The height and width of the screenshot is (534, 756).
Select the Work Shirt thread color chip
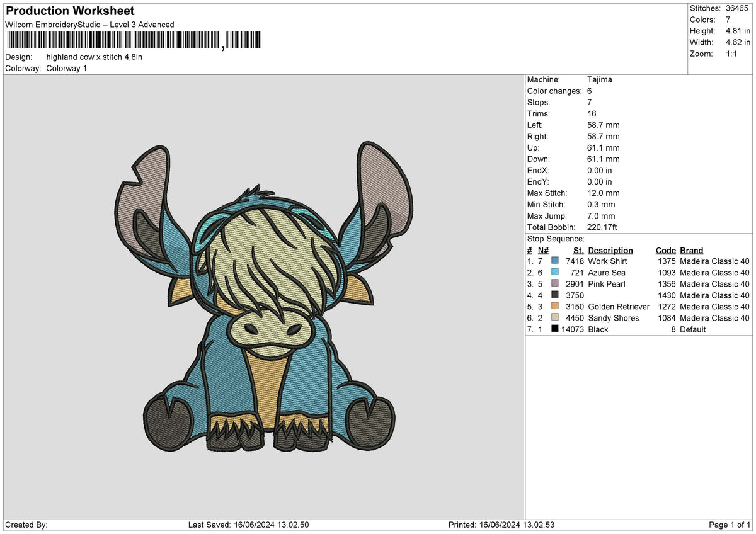(x=555, y=261)
